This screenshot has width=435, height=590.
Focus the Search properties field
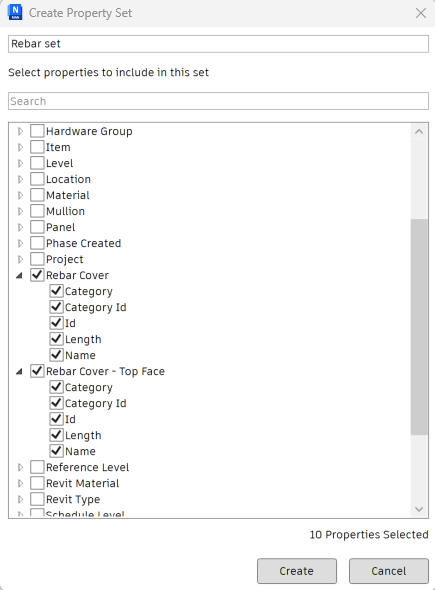[218, 101]
